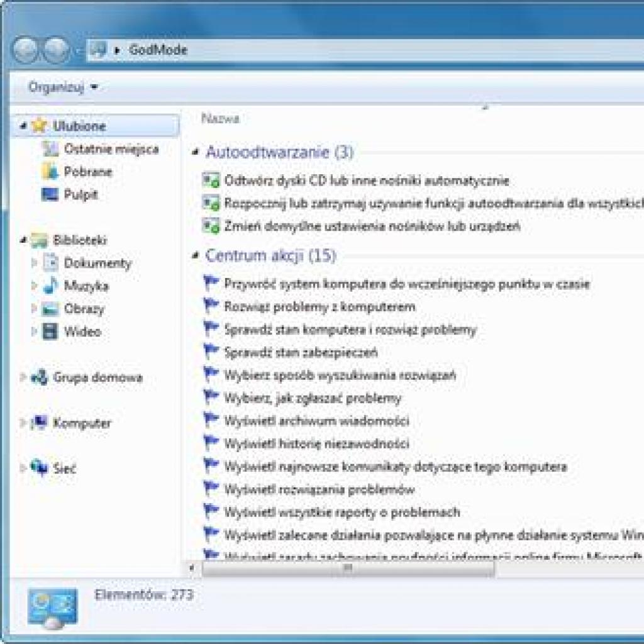
Task: Expand the Sieć tree node
Action: coord(23,468)
